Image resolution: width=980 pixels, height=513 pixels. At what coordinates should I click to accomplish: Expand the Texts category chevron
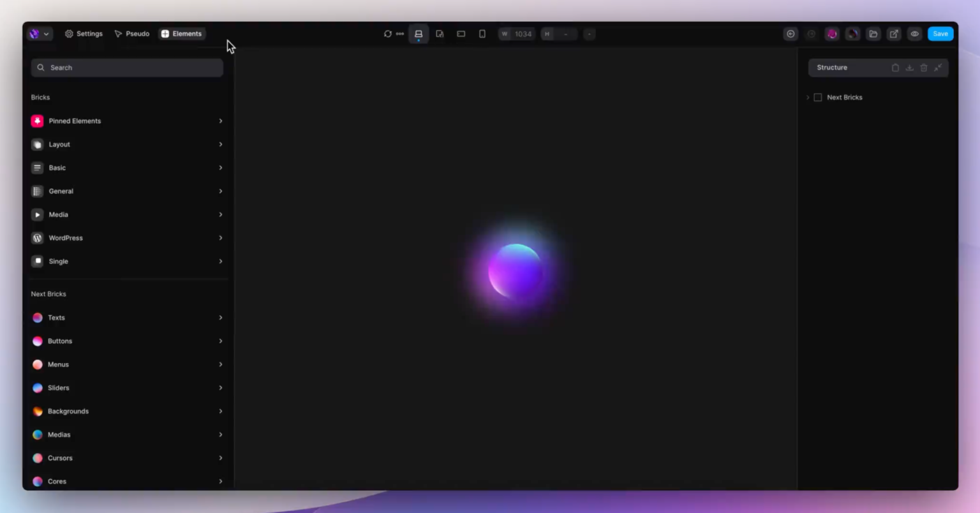pos(221,318)
